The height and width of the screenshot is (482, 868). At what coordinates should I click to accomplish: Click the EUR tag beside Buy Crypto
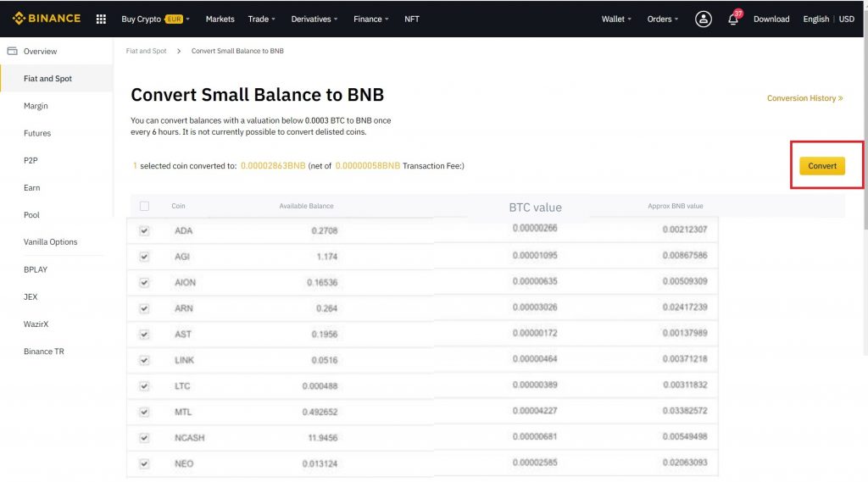tap(174, 19)
